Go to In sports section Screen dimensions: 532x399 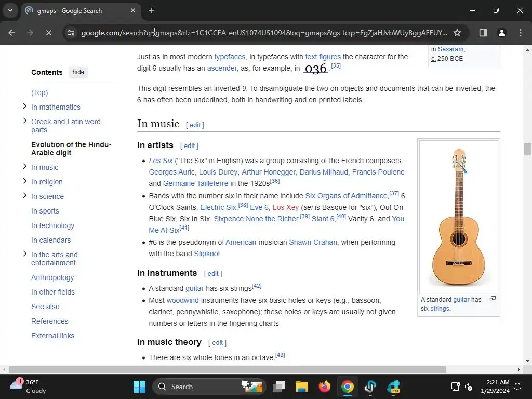click(x=45, y=211)
